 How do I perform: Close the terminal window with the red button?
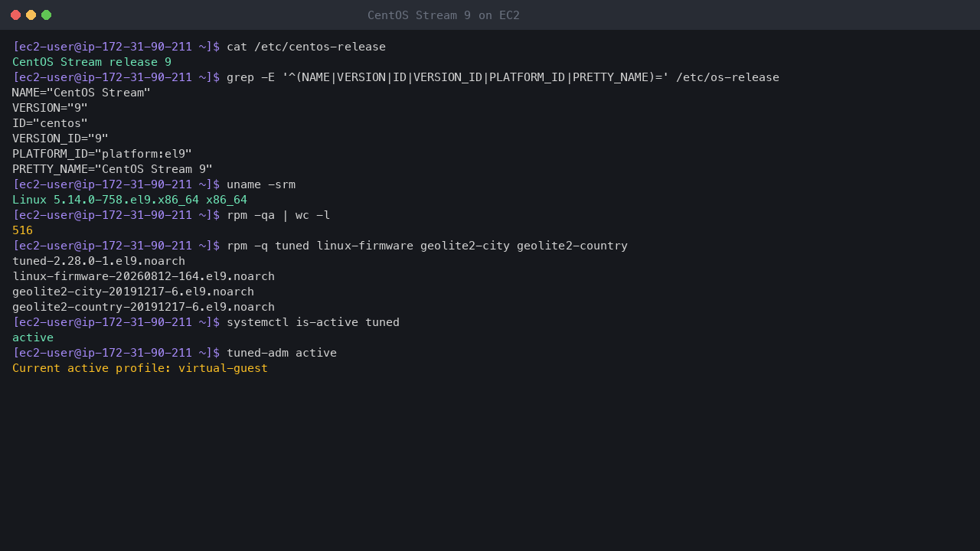pos(15,15)
